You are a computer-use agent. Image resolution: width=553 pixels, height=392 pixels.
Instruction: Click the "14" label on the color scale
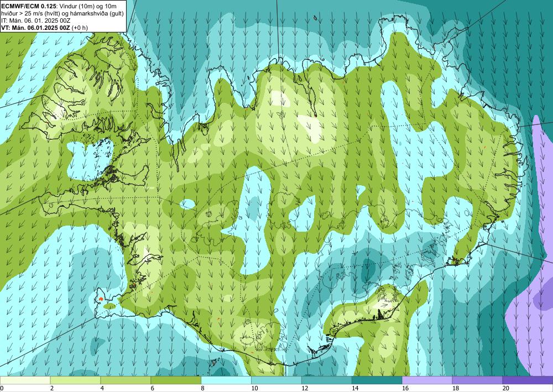[355, 388]
